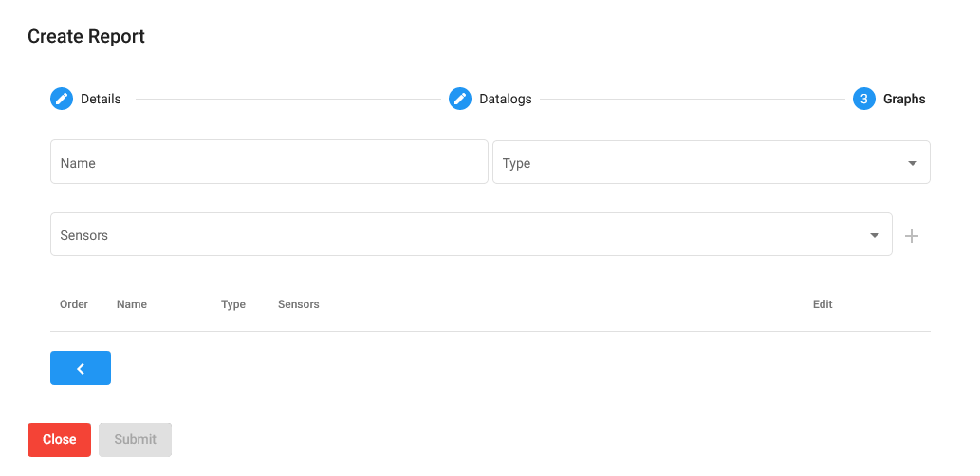Select the Type combo box field
The height and width of the screenshot is (476, 980).
712,162
